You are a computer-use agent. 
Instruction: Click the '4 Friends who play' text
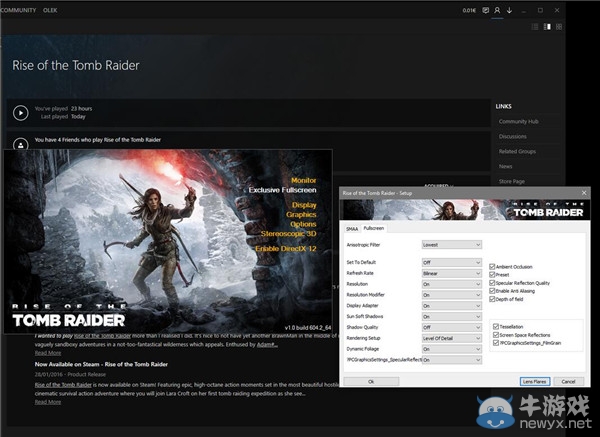(98, 140)
